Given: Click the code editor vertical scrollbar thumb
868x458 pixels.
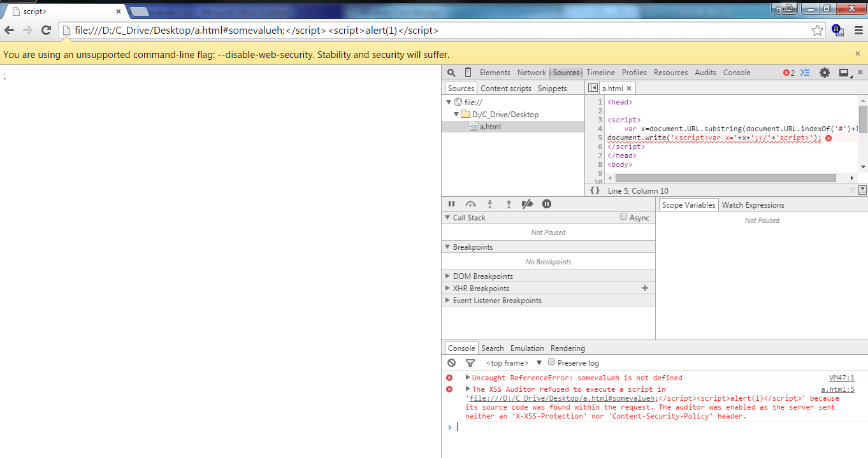Looking at the screenshot, I should pos(863,119).
